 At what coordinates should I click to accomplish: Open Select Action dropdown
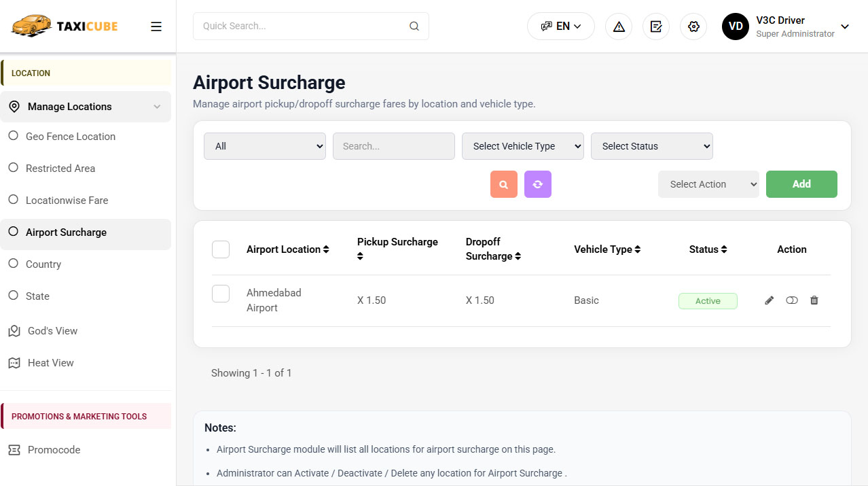click(x=708, y=184)
